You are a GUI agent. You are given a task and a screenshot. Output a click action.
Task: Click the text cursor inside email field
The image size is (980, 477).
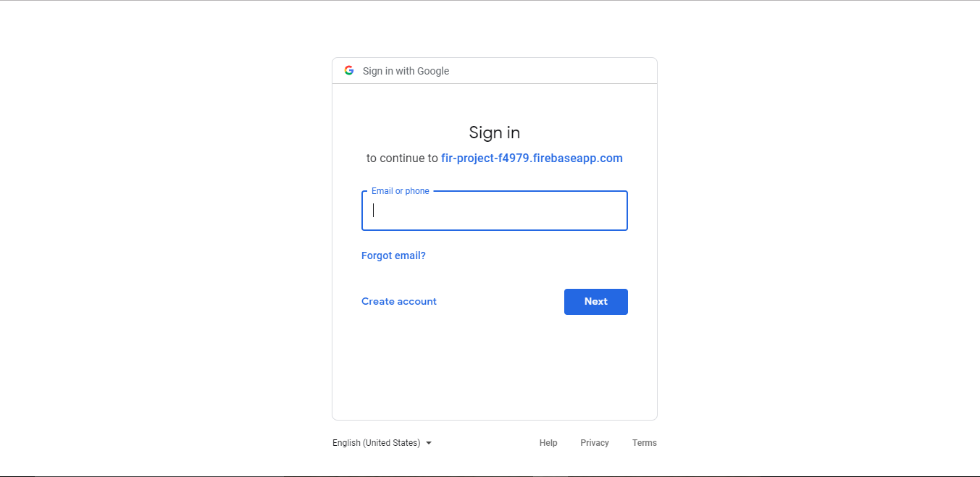click(x=374, y=211)
